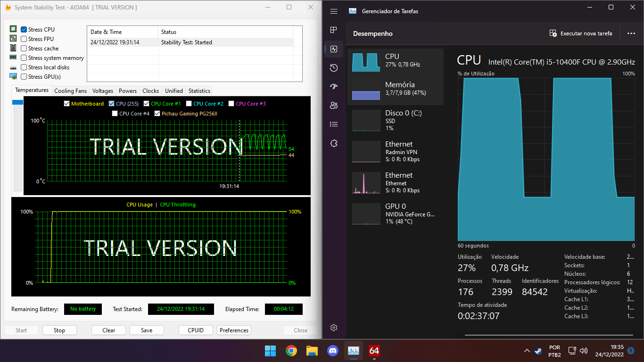This screenshot has height=362, width=644.
Task: Open Task Manager hamburger navigation menu
Action: click(334, 11)
